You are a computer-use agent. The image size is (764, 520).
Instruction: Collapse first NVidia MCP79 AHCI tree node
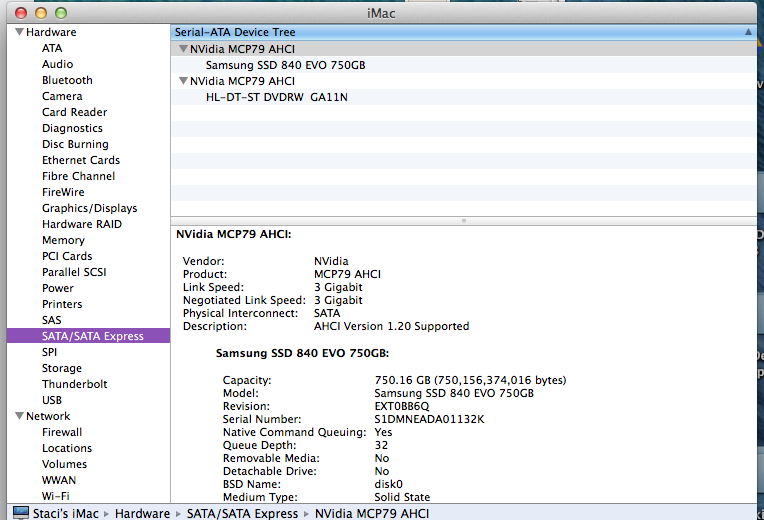(x=183, y=49)
